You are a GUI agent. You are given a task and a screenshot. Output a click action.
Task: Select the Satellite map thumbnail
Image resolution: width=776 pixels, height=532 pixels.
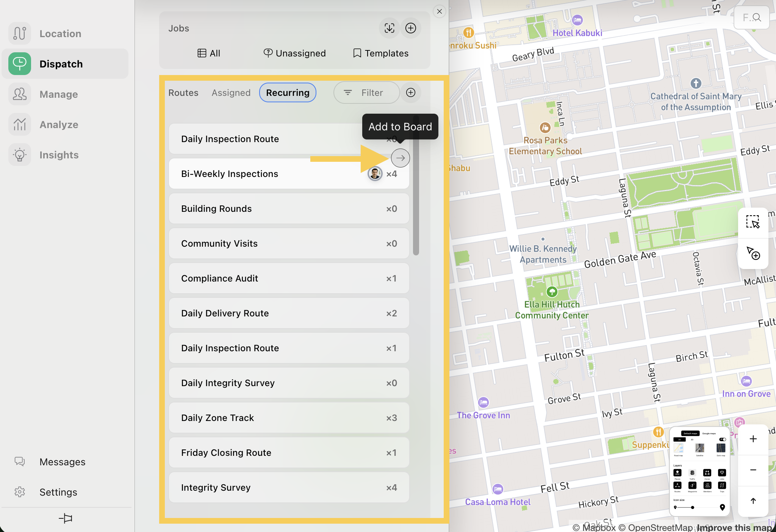699,448
